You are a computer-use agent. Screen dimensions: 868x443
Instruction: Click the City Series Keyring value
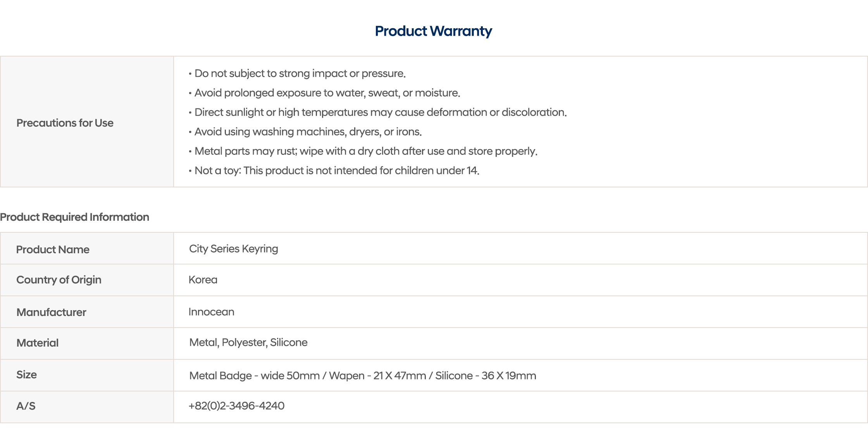233,249
